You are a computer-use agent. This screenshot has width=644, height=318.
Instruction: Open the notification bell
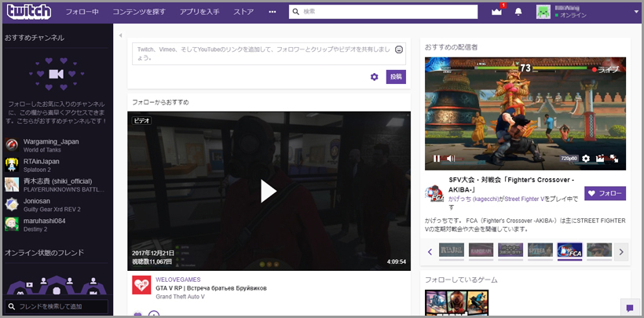518,12
